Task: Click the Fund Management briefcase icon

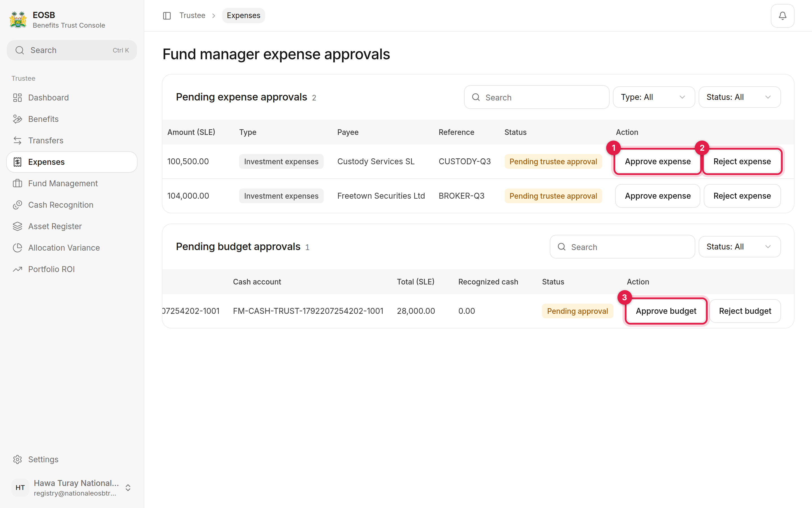Action: click(x=17, y=183)
